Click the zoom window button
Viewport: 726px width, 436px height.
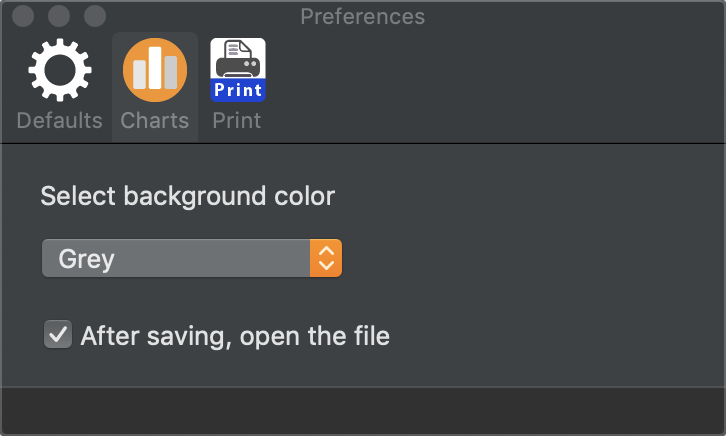[x=95, y=16]
